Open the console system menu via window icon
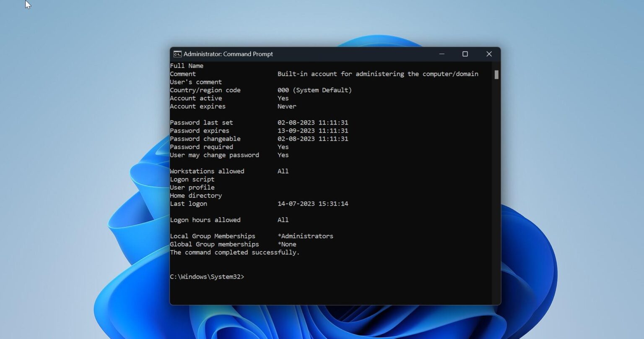 (x=177, y=54)
